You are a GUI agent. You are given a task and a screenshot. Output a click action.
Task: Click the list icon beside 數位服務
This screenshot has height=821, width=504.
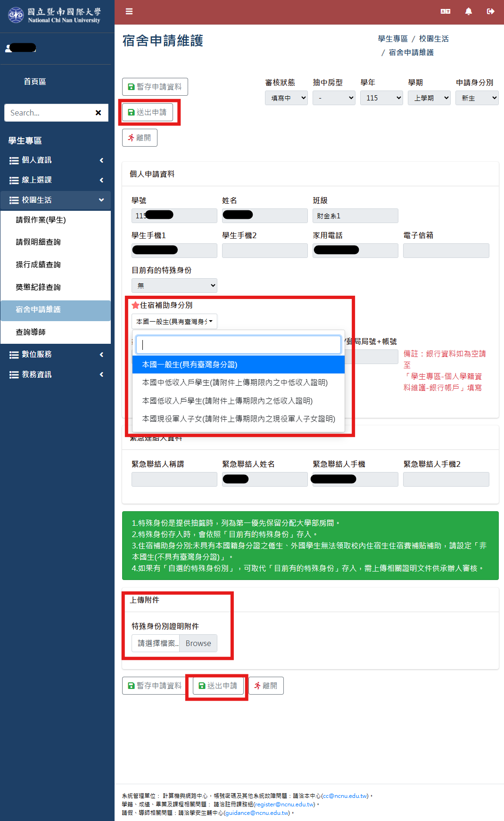coord(14,355)
